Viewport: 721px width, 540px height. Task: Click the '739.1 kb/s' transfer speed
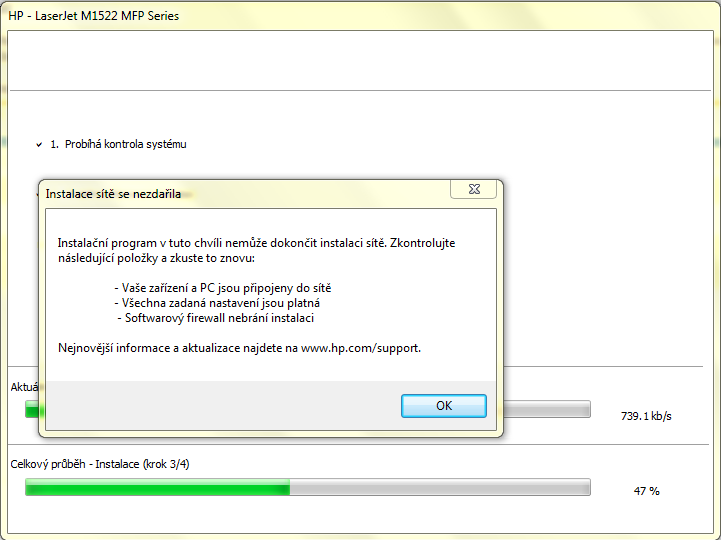(646, 416)
